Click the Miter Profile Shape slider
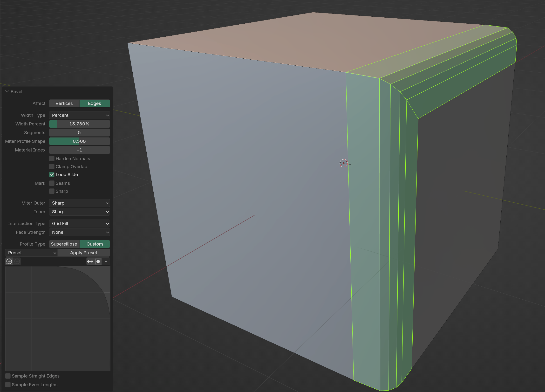The height and width of the screenshot is (392, 545). 79,141
